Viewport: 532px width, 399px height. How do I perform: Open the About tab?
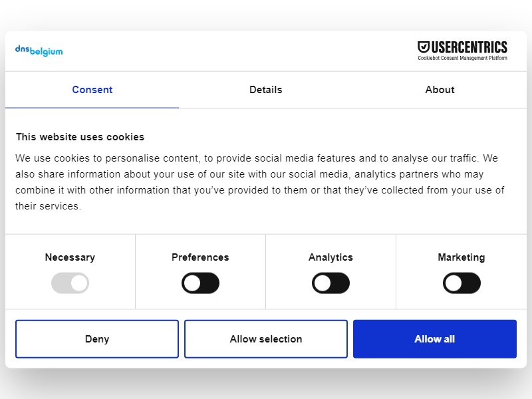tap(440, 90)
